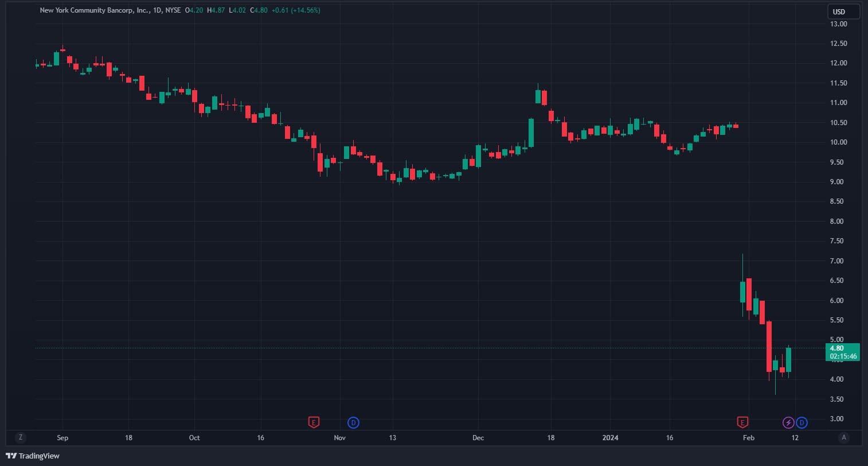Click the 9.50 price axis label
The image size is (868, 466).
pyautogui.click(x=838, y=162)
